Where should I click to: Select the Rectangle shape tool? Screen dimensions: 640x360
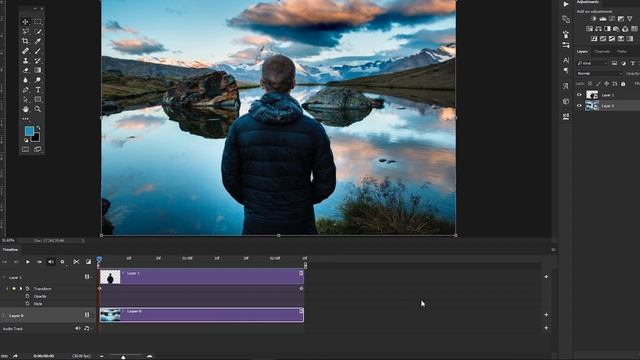[x=38, y=100]
